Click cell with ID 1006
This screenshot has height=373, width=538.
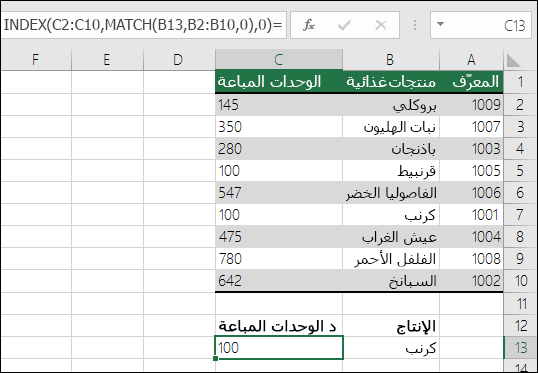pyautogui.click(x=471, y=193)
